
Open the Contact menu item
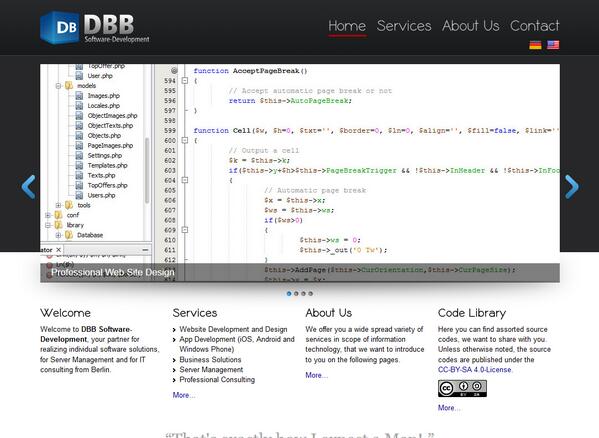click(x=534, y=26)
